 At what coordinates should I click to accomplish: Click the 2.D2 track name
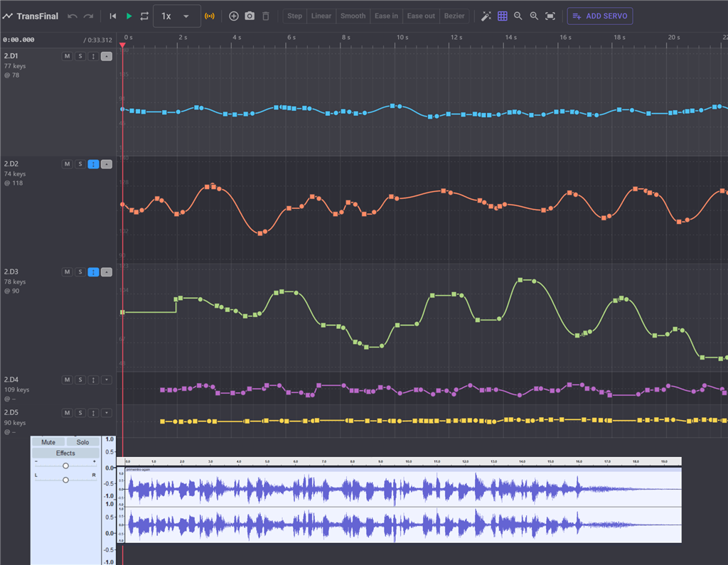pyautogui.click(x=11, y=164)
